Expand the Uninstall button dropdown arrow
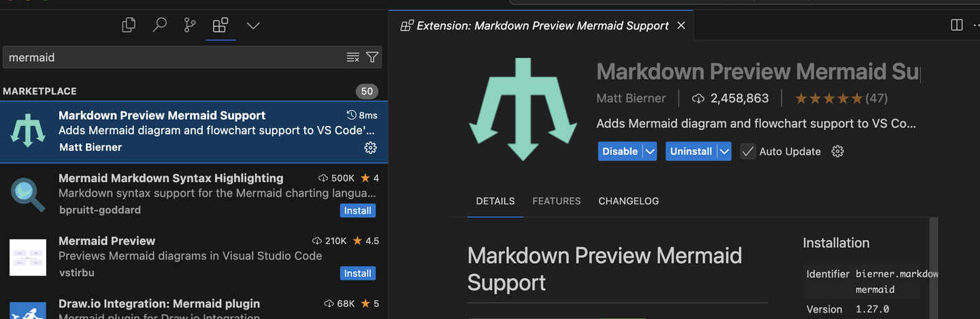The height and width of the screenshot is (319, 980). tap(724, 152)
